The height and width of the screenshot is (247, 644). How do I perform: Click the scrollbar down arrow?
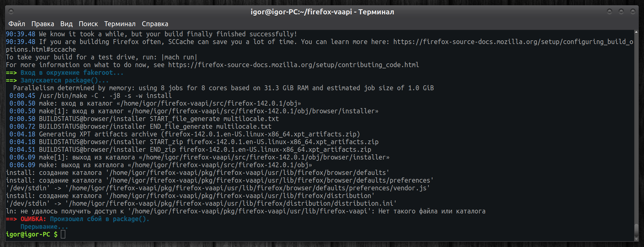click(x=636, y=239)
